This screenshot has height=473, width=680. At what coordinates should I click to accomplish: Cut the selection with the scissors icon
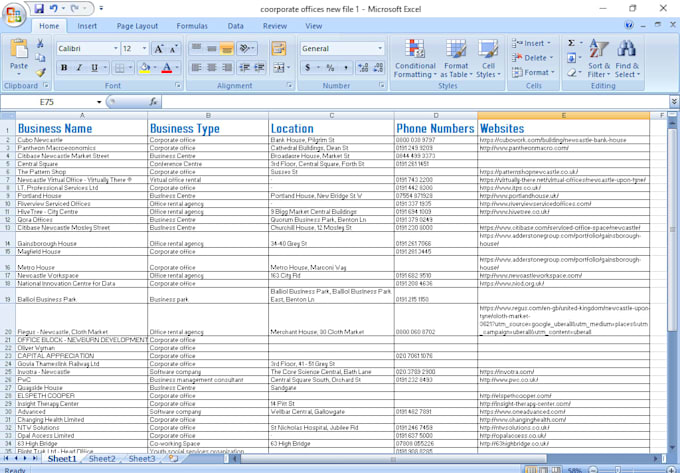point(40,43)
